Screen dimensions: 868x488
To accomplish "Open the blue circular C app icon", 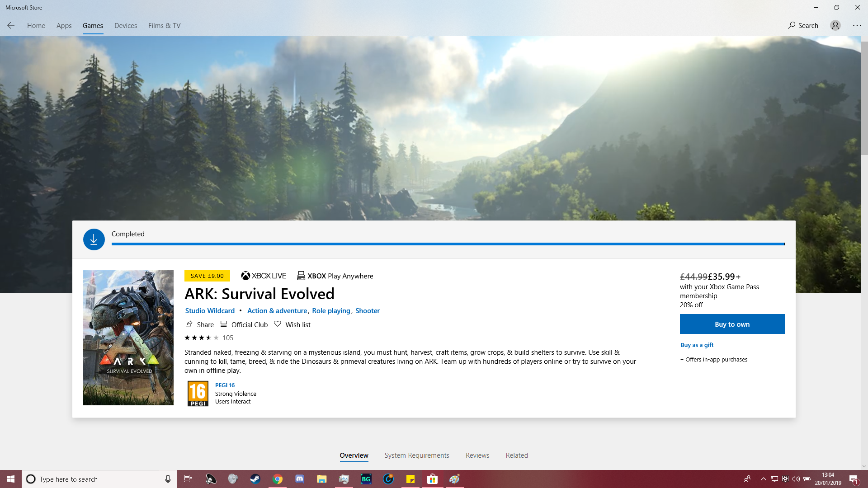I will (388, 479).
